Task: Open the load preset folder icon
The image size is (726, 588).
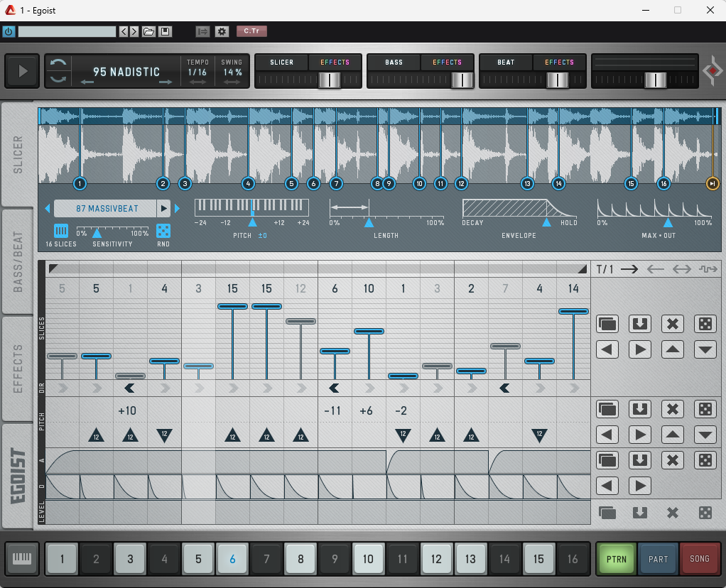Action: (x=148, y=31)
